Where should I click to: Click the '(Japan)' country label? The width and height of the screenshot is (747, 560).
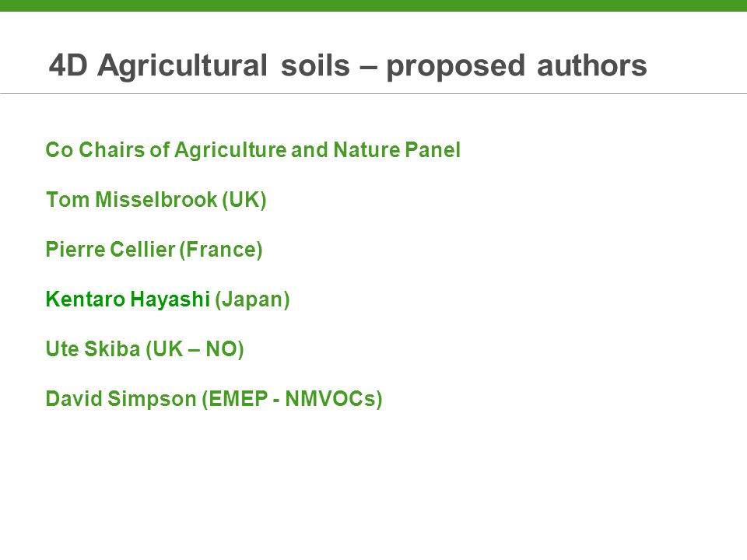coord(252,299)
